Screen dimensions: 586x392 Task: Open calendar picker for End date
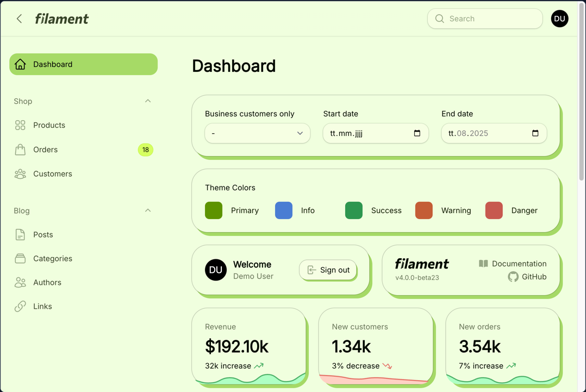tap(535, 133)
